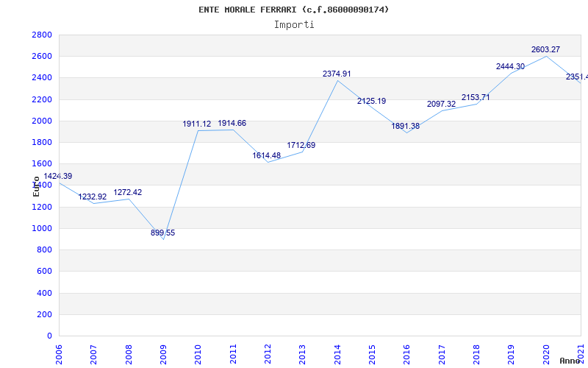Click x-axis year 2012
This screenshot has width=588, height=368.
click(x=268, y=354)
